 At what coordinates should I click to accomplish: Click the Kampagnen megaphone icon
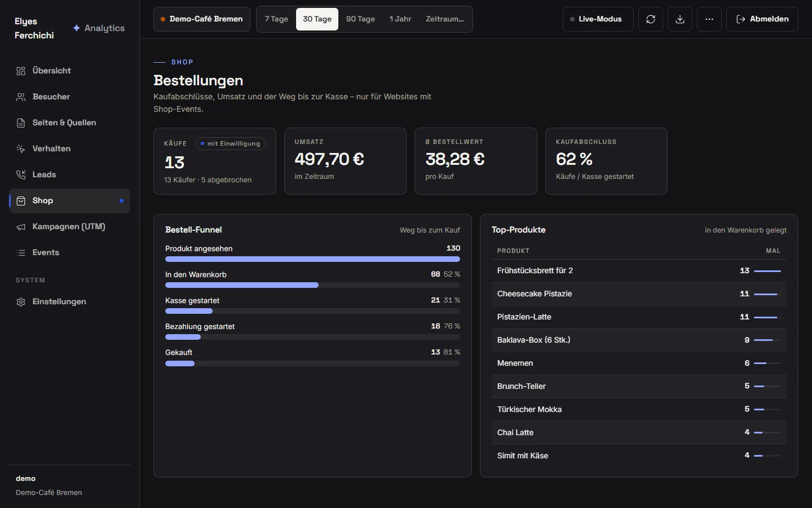coord(21,227)
